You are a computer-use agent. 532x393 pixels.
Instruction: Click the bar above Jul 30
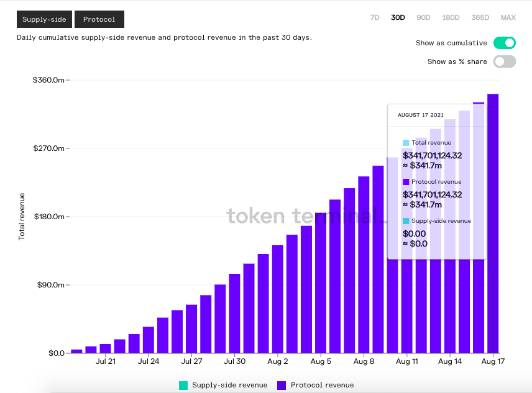pyautogui.click(x=234, y=314)
